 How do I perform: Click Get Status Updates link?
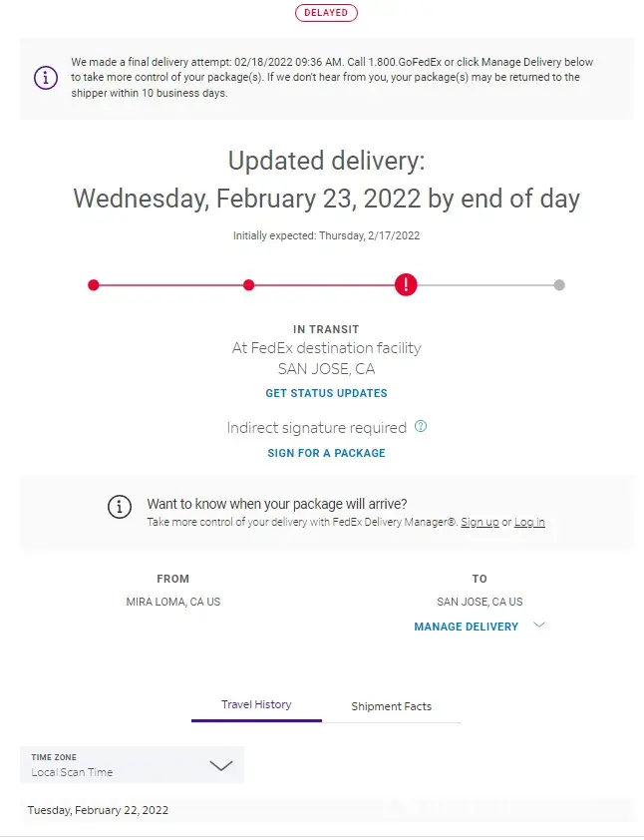[x=326, y=393]
